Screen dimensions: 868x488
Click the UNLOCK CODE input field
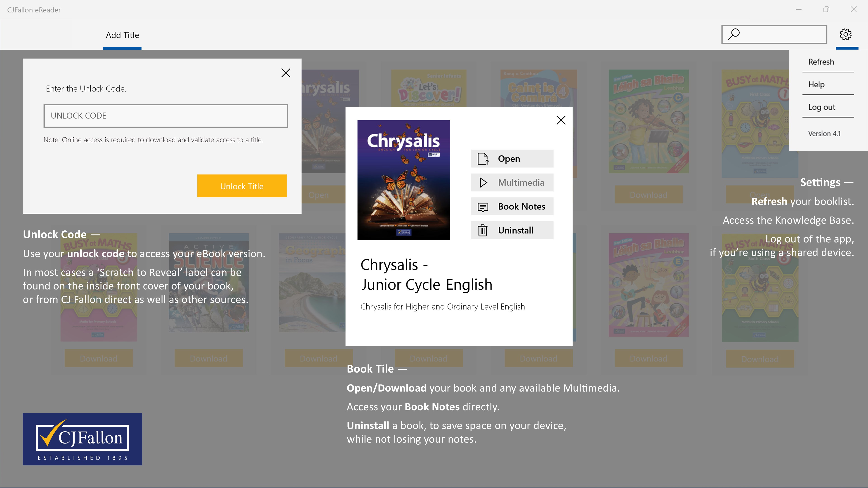[x=165, y=116]
